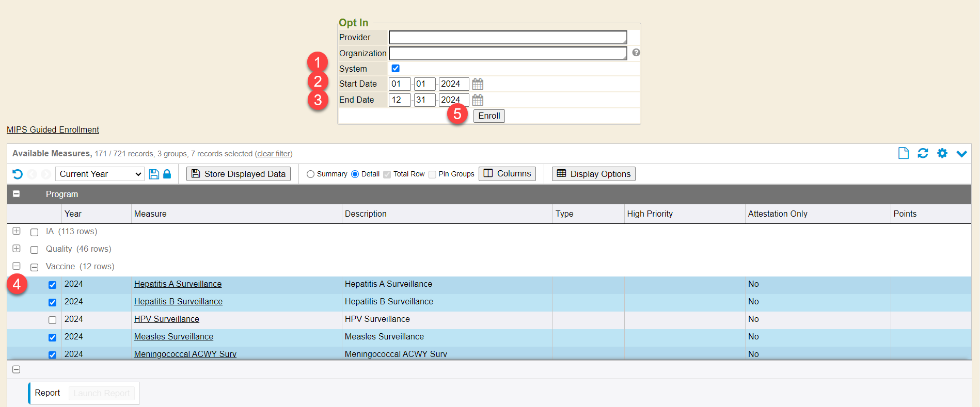This screenshot has width=980, height=407.
Task: Click the blue undo/reset arrow icon
Action: click(18, 174)
